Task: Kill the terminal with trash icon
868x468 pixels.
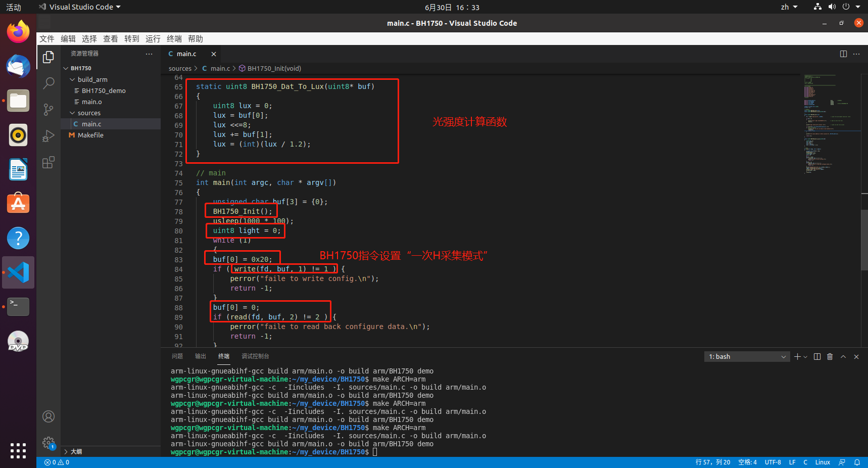Action: 830,357
